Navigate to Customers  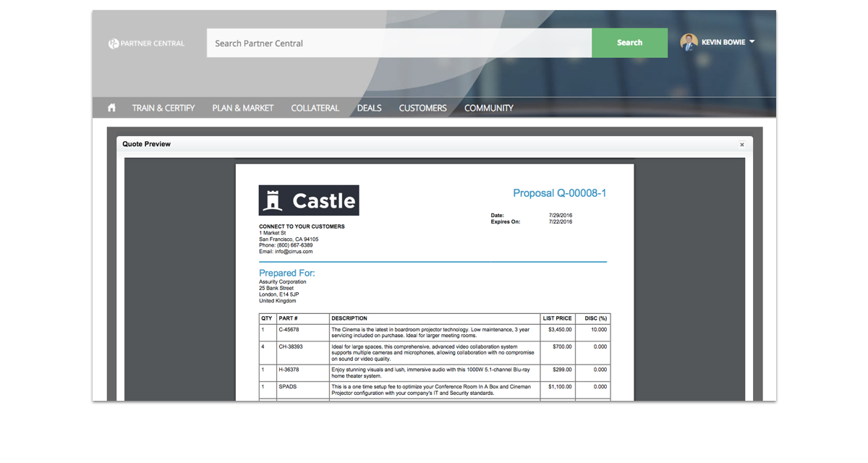422,108
